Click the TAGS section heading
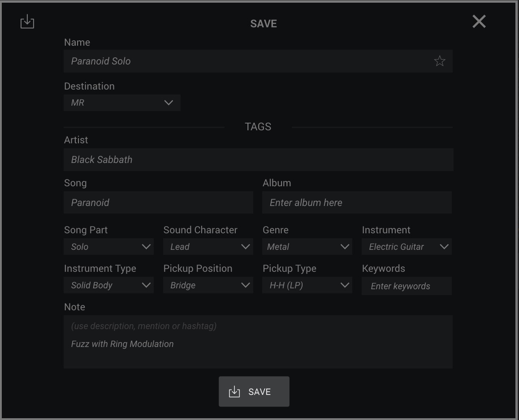This screenshot has width=519, height=420. pos(258,127)
